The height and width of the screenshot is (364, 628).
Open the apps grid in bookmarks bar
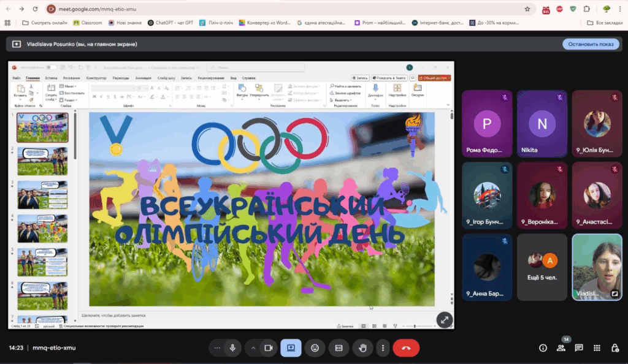[7, 23]
